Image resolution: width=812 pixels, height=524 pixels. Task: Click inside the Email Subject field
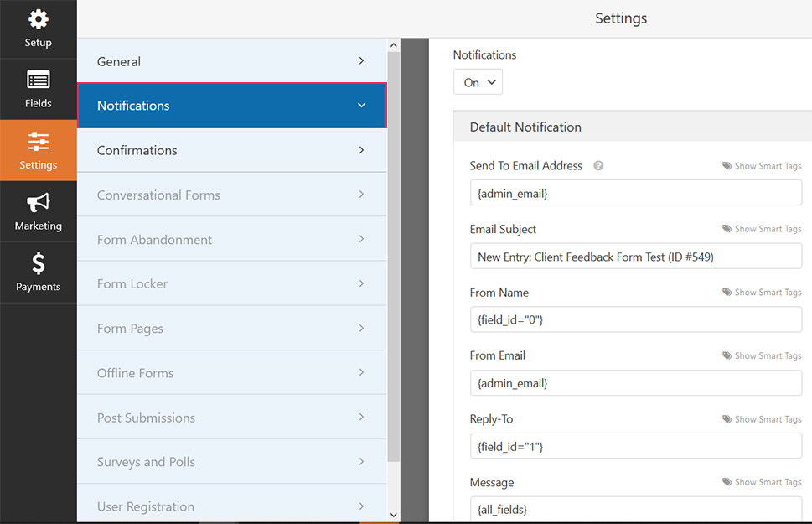coord(634,257)
